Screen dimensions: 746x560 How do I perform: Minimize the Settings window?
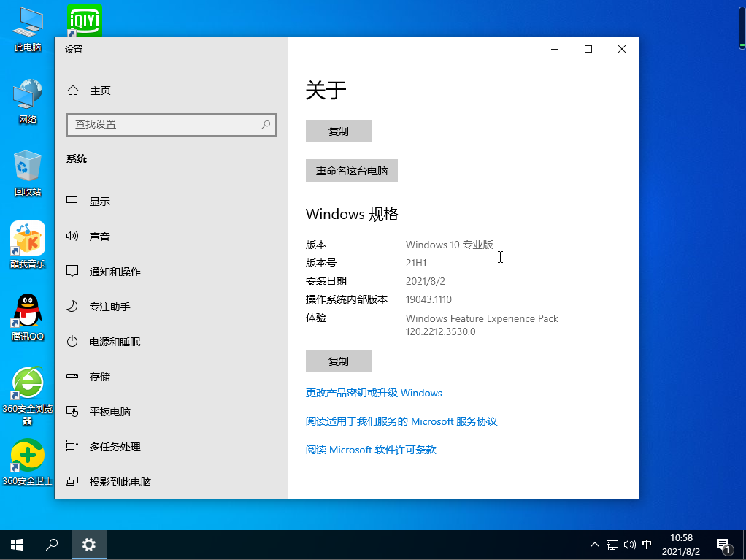555,49
